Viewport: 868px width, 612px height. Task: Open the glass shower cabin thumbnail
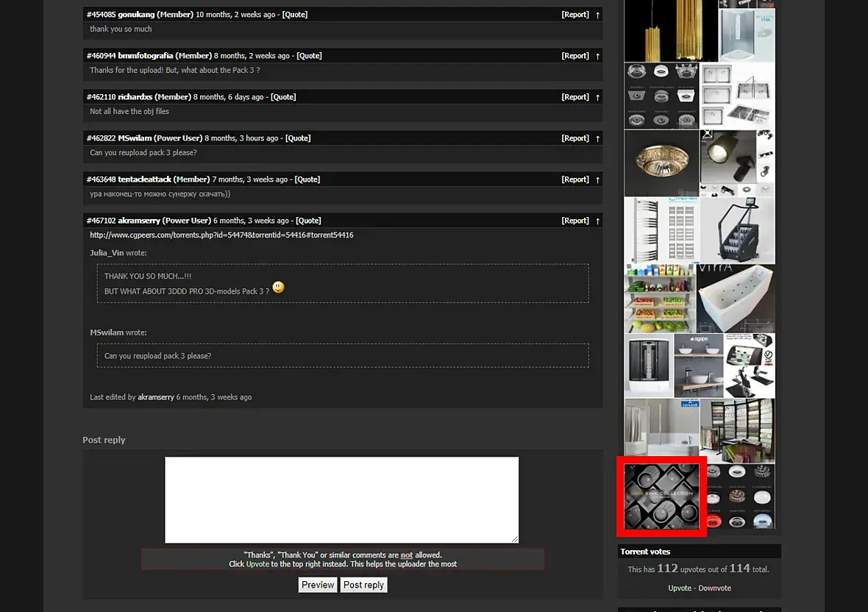click(747, 33)
